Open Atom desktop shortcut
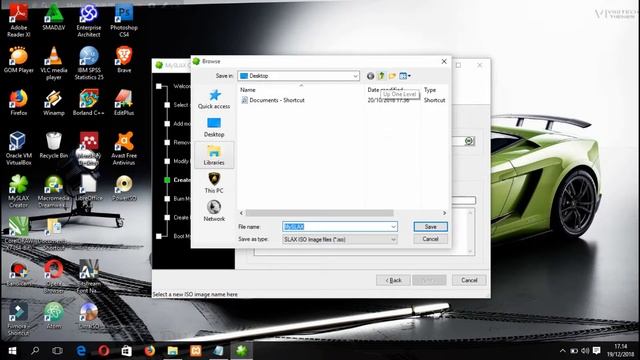This screenshot has width=640, height=360. click(x=54, y=316)
